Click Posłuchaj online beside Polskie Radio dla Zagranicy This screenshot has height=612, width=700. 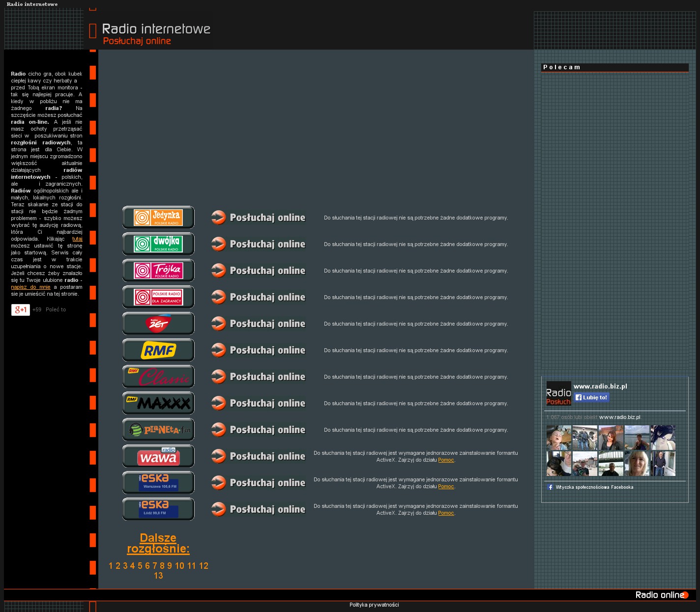tap(259, 297)
